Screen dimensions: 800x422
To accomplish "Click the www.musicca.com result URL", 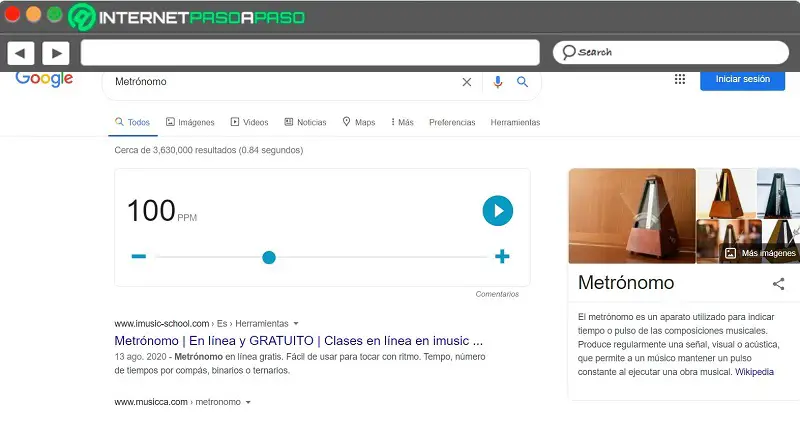I will pos(151,402).
